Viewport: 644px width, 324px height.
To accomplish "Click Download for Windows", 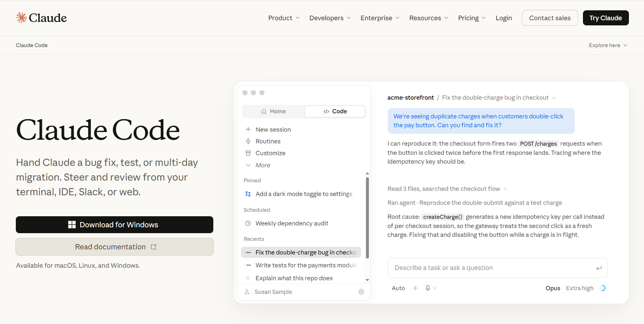I will coord(114,225).
